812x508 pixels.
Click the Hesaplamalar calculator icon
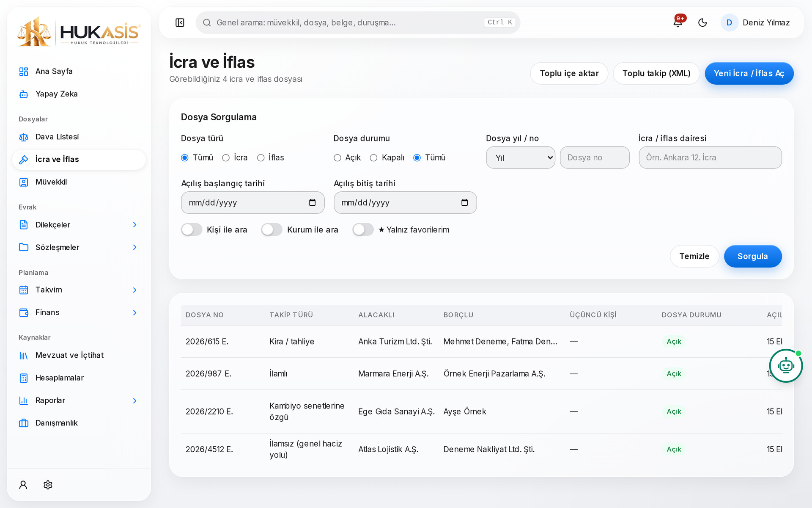24,378
